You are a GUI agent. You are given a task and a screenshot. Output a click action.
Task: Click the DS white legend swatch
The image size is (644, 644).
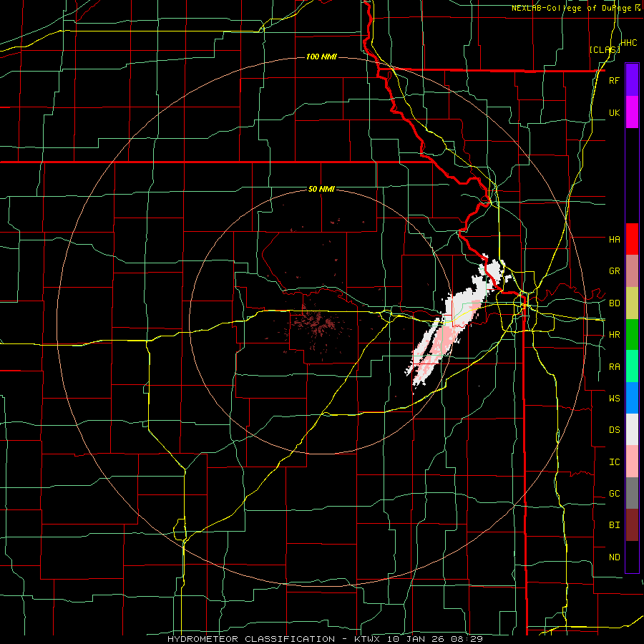[632, 429]
